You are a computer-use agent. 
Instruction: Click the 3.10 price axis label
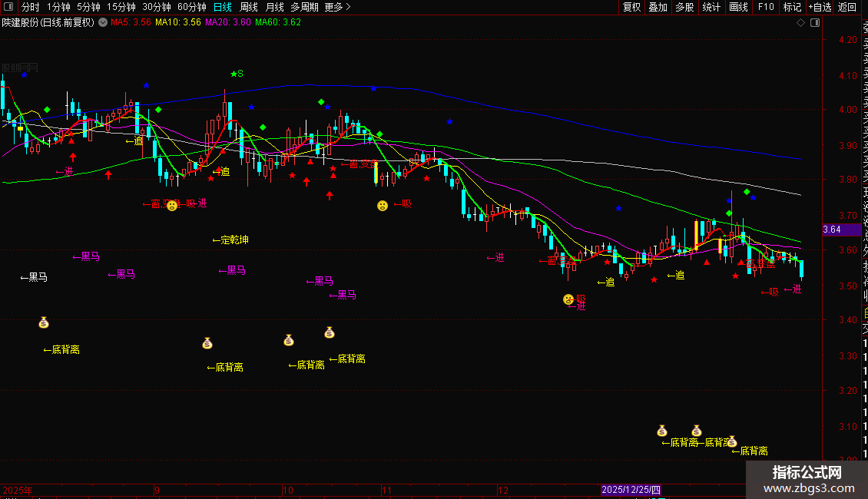pyautogui.click(x=847, y=427)
